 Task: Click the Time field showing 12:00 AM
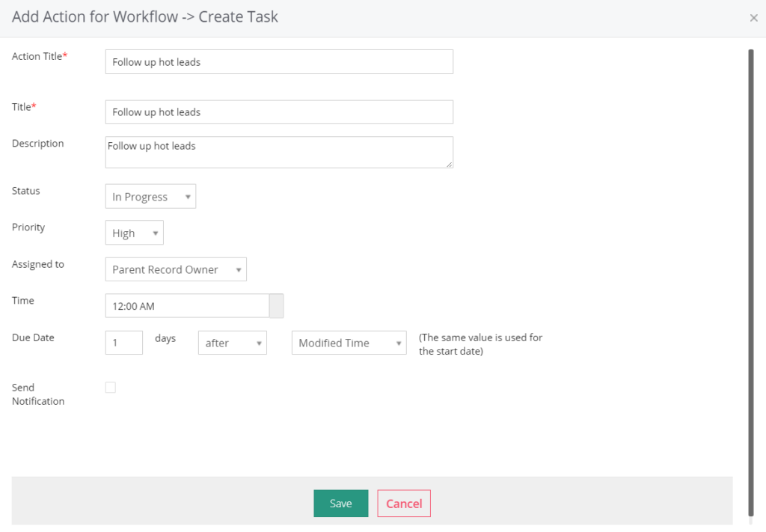[187, 306]
